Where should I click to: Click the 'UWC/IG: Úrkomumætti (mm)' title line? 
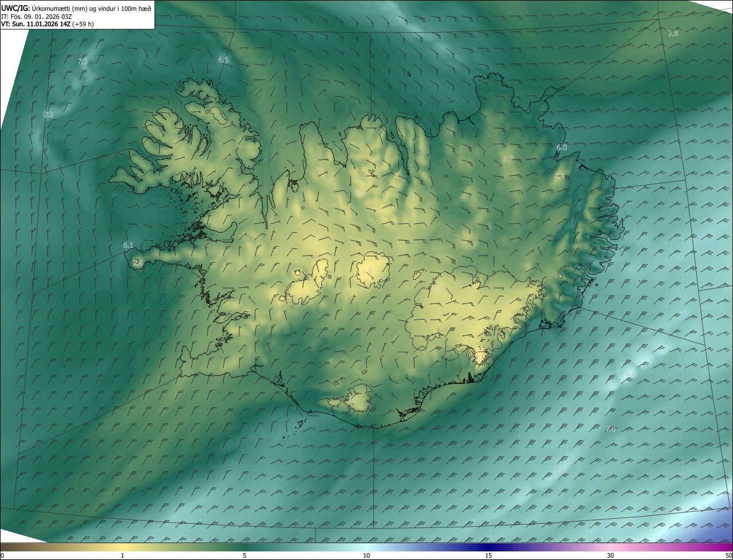point(76,8)
